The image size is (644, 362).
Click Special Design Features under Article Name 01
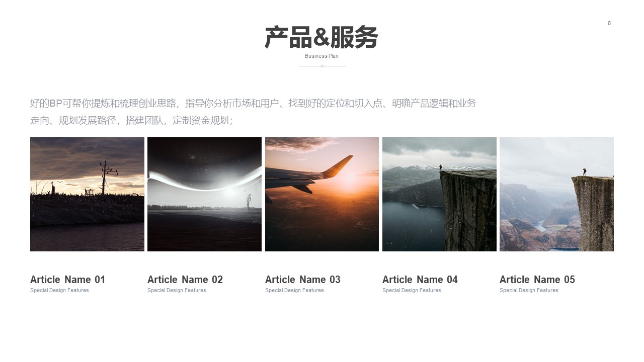coord(59,290)
